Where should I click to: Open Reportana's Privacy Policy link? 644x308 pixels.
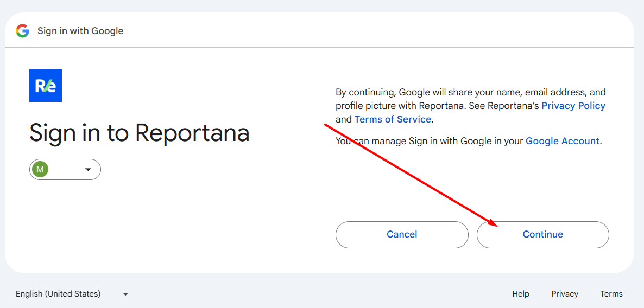pos(573,106)
